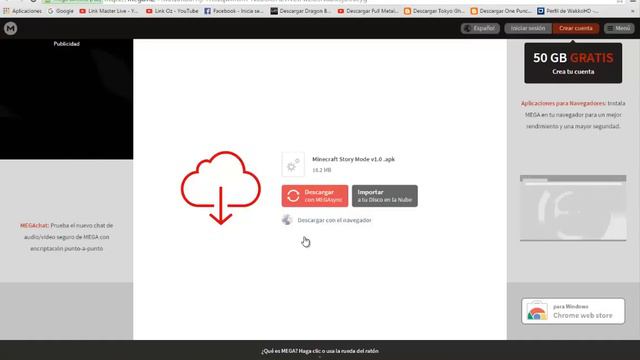Open the Facebook bookmark
This screenshot has width=640, height=360.
point(234,11)
